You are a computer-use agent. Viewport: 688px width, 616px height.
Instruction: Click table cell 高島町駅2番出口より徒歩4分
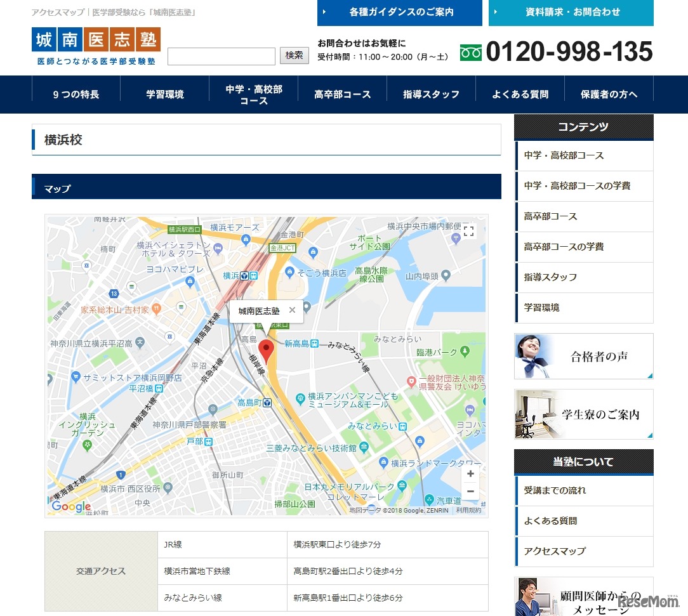click(x=387, y=572)
